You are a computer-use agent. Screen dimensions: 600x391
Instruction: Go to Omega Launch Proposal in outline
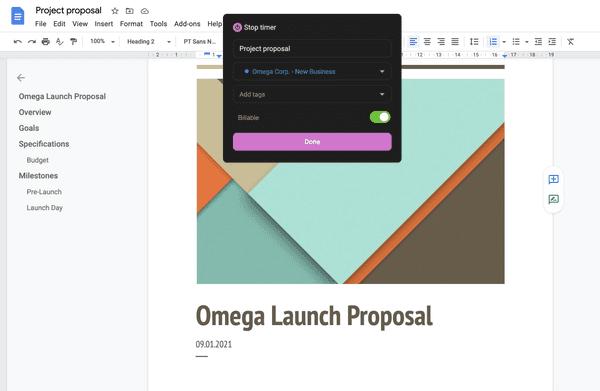pos(62,96)
